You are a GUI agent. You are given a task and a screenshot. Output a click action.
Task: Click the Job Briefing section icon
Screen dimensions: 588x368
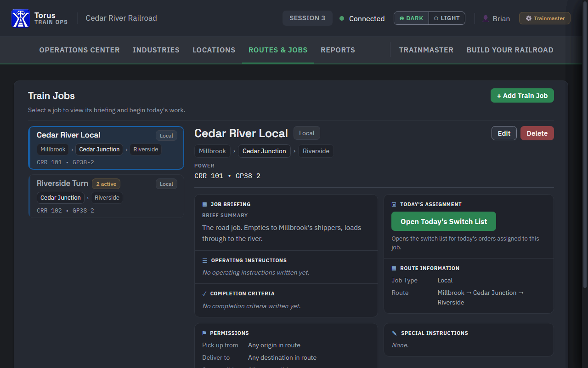[x=205, y=204]
